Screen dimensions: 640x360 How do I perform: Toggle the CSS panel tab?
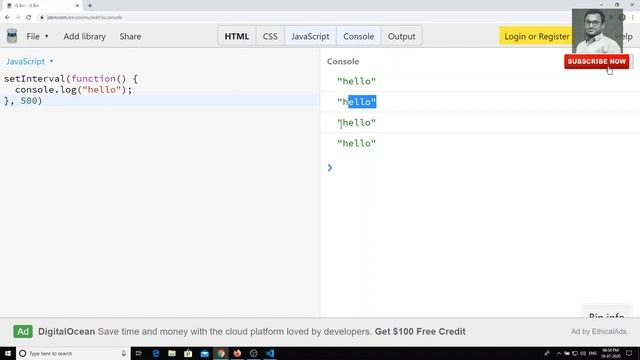(x=270, y=36)
